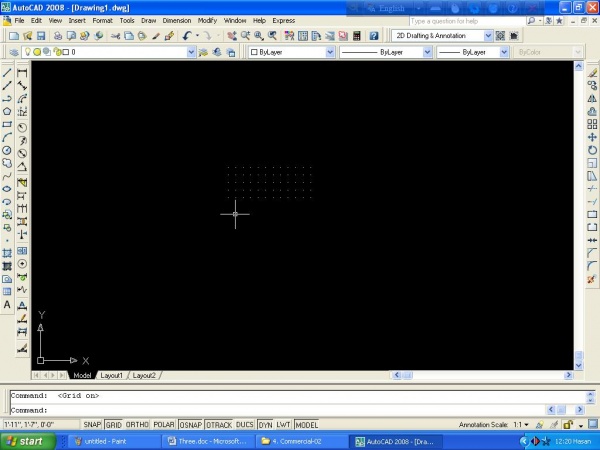
Task: Open the Modify menu
Action: 207,21
